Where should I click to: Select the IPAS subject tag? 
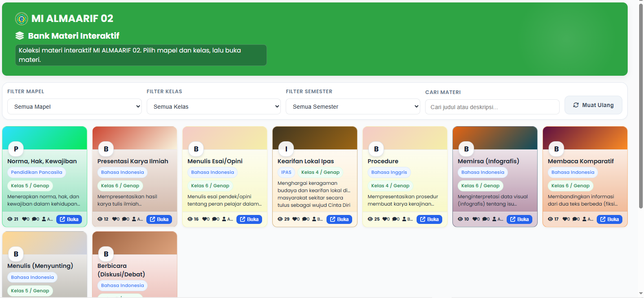[286, 172]
